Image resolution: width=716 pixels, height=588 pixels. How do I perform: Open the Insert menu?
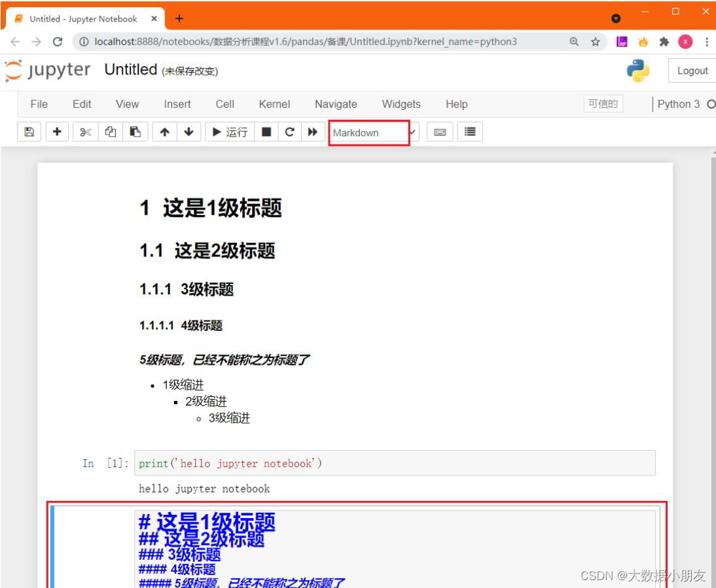click(177, 104)
